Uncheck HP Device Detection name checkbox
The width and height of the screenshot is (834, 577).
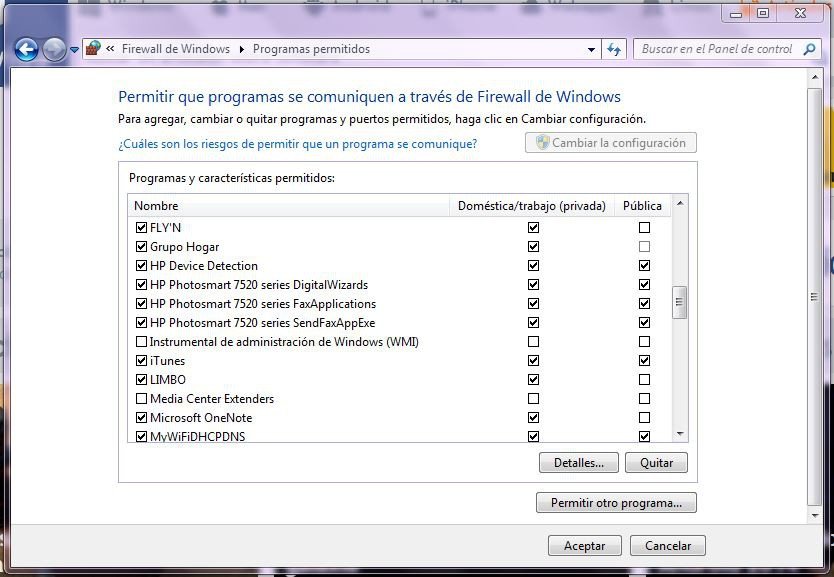tap(141, 265)
